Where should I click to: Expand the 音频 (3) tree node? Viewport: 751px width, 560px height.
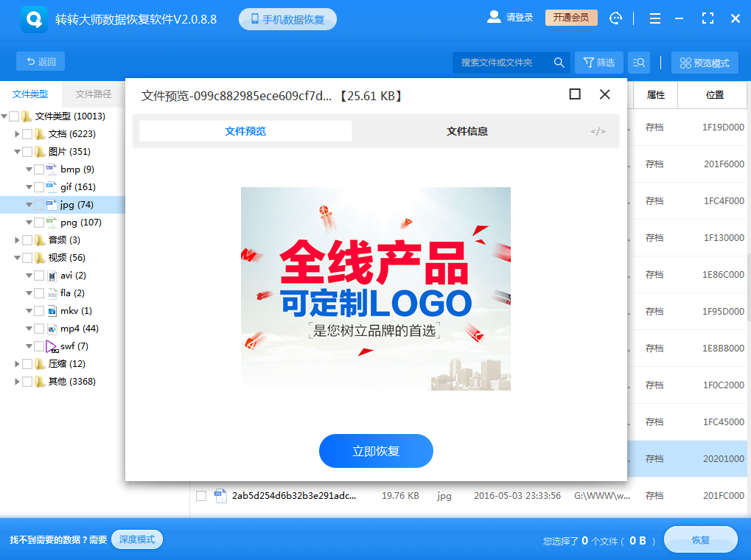18,240
